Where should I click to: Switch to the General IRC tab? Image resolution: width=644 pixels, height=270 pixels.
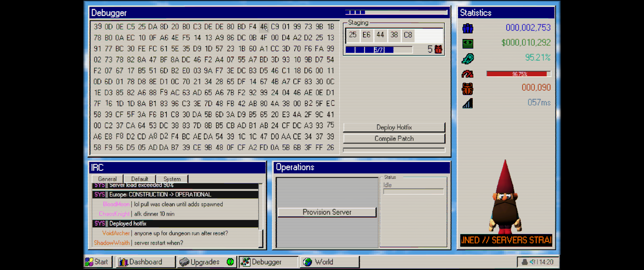pos(107,179)
